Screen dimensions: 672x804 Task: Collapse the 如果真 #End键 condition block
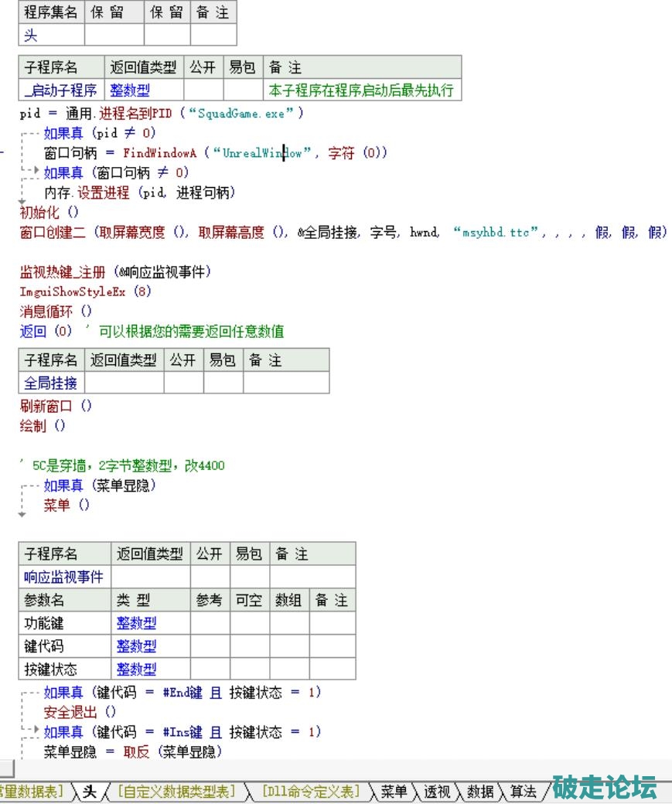[x=26, y=692]
